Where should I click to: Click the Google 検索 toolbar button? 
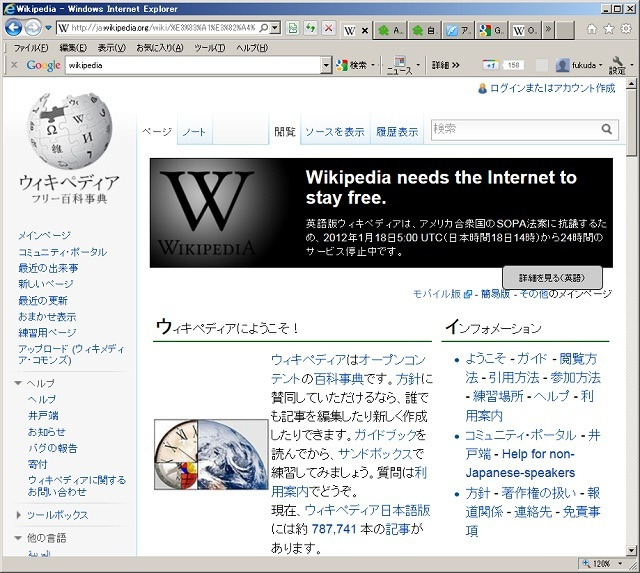[x=351, y=65]
